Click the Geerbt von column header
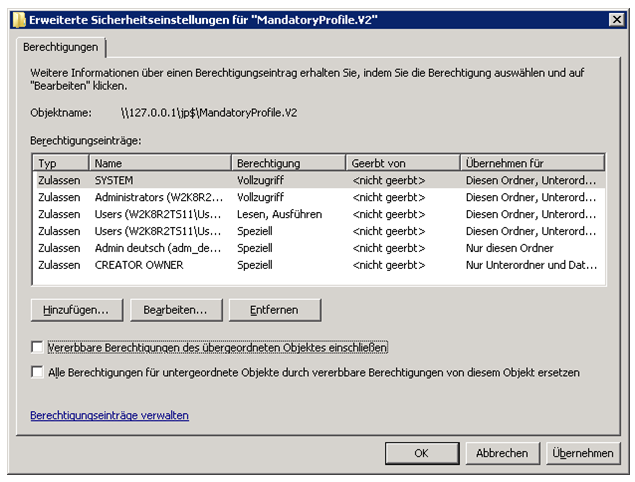The width and height of the screenshot is (635, 482). tap(402, 163)
